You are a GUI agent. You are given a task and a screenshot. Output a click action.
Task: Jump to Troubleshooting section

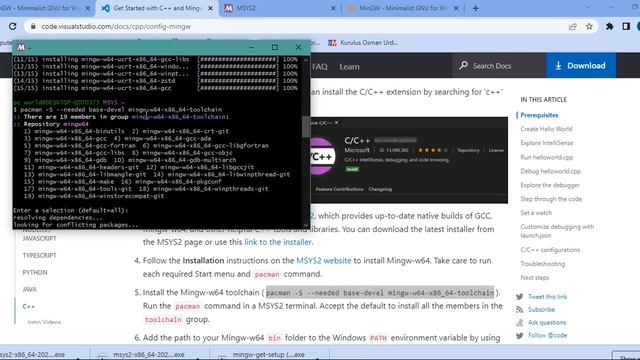542,264
